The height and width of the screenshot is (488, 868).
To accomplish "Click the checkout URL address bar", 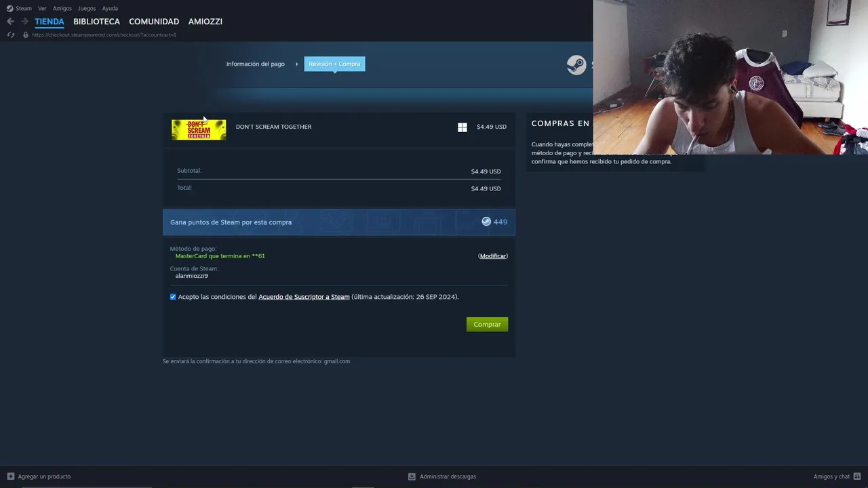I will pyautogui.click(x=104, y=35).
